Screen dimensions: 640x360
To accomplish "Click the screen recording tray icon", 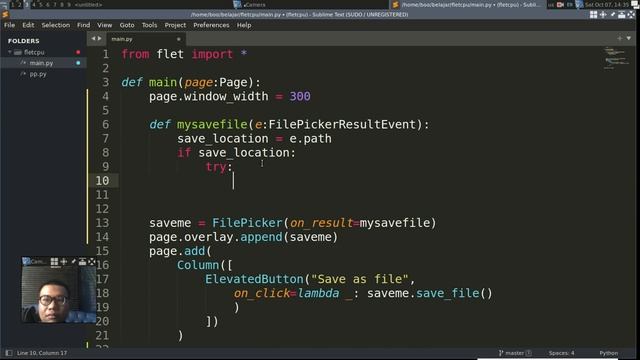I will tap(560, 4).
